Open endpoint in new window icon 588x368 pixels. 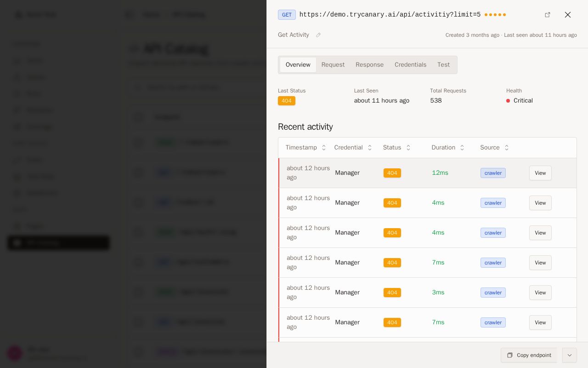coord(548,15)
